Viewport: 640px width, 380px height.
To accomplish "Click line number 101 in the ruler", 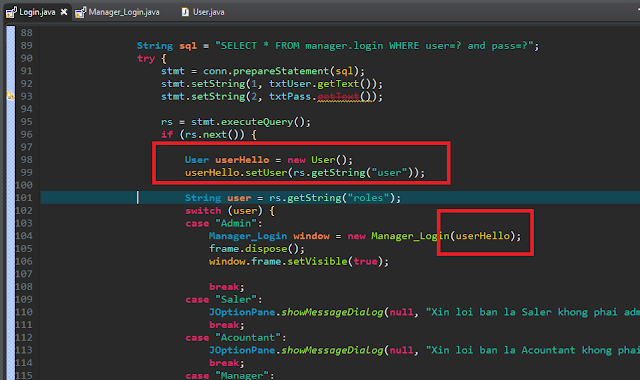I will tap(24, 198).
